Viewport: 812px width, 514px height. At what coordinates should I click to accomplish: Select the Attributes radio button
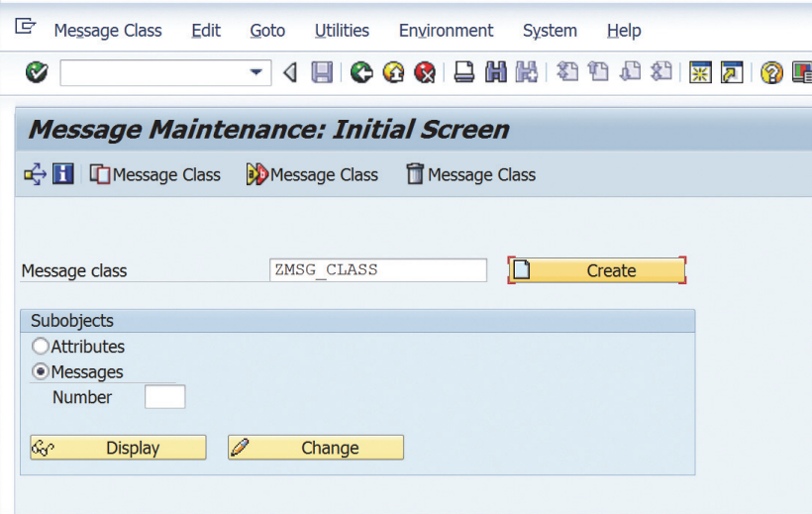tap(41, 346)
